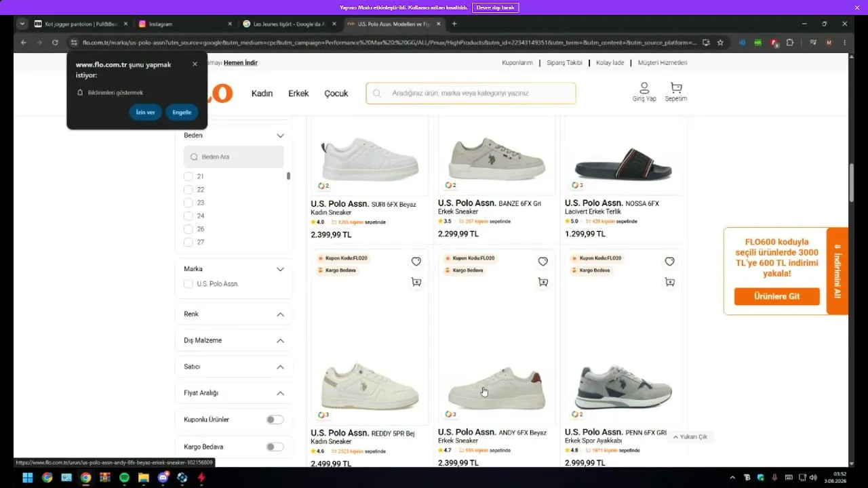Switch to the Les Jeunes tişört tab
This screenshot has height=488, width=868.
(x=290, y=24)
